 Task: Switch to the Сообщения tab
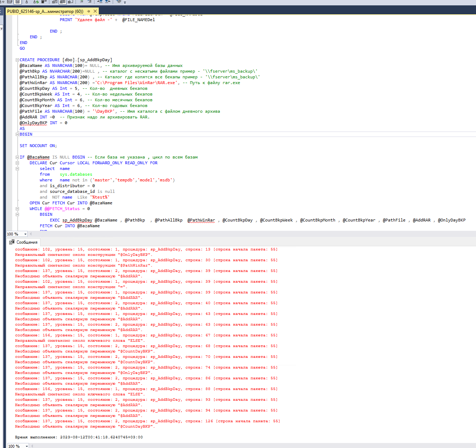[24, 242]
